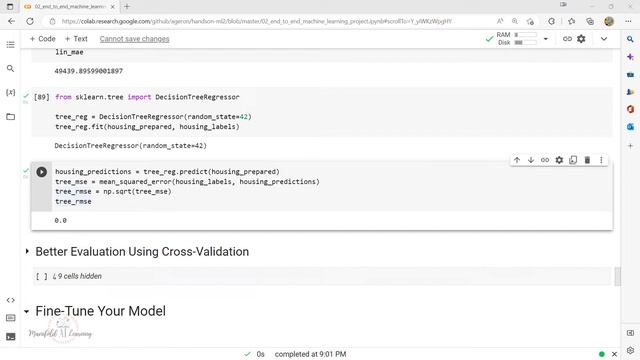Open the command palette icon
This screenshot has width=640, height=360.
pyautogui.click(x=11, y=318)
